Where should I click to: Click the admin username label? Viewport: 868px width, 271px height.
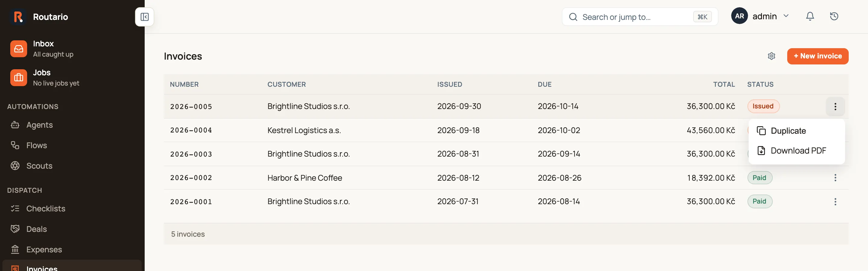(x=764, y=16)
